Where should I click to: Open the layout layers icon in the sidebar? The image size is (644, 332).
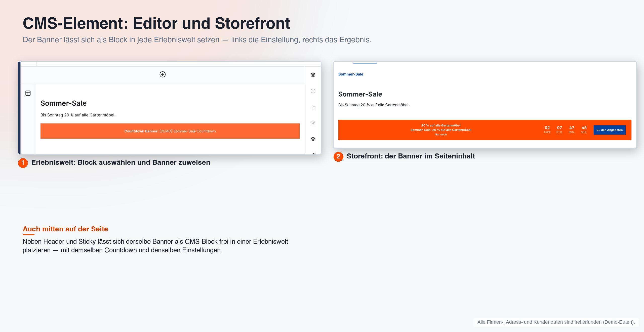[x=313, y=139]
